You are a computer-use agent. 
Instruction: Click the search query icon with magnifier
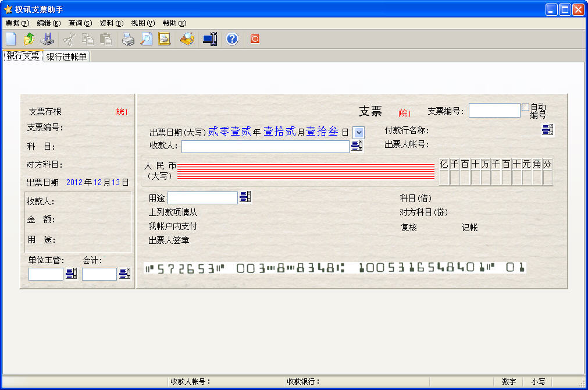click(187, 38)
